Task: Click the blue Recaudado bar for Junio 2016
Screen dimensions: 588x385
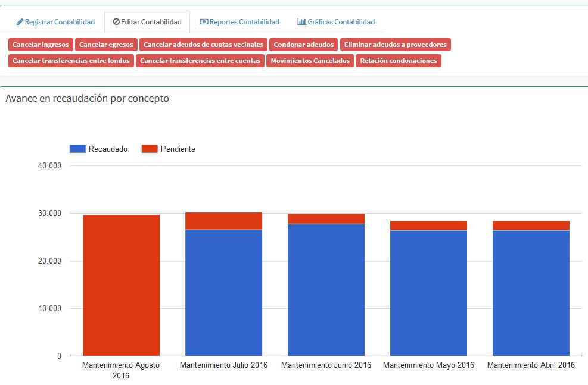Action: point(326,290)
